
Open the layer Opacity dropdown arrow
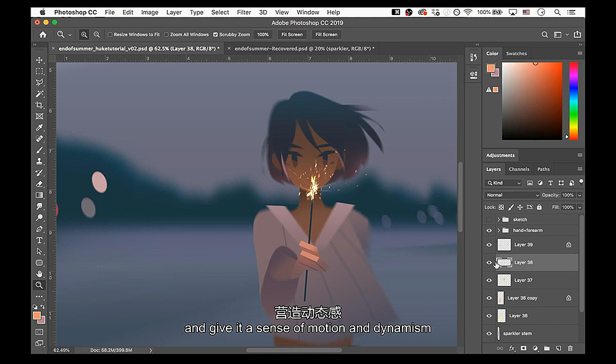(x=579, y=195)
